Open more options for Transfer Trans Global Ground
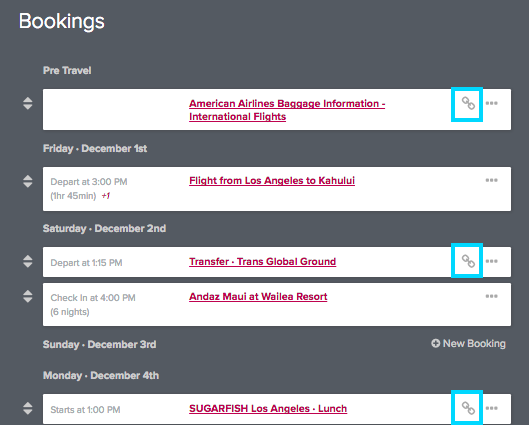529x425 pixels. pos(492,261)
